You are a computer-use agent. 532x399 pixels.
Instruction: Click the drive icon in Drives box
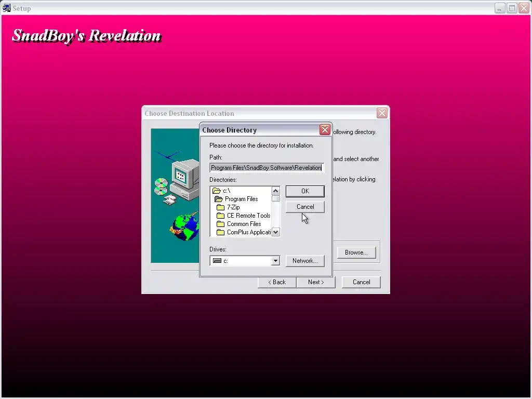click(x=217, y=261)
